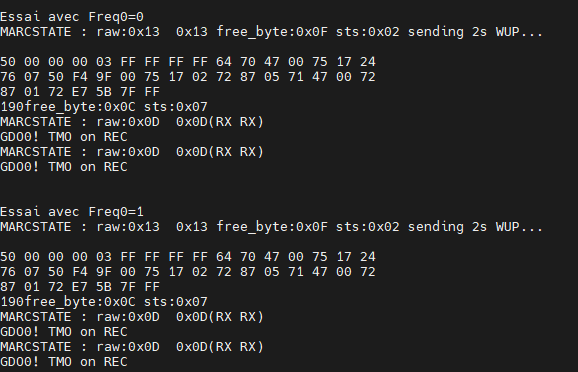Click last 'GDO0! TMO on REC' line
The height and width of the screenshot is (372, 578).
coord(64,362)
